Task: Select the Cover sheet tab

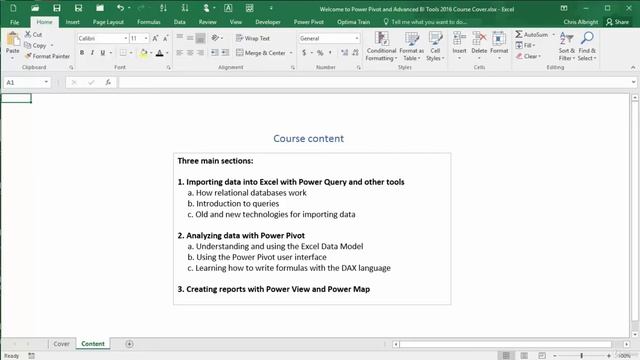Action: pyautogui.click(x=61, y=344)
